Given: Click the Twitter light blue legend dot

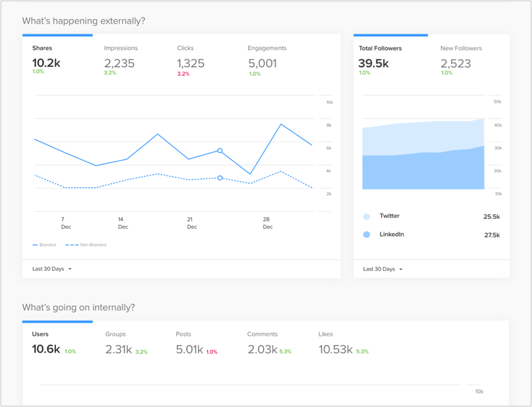Looking at the screenshot, I should [x=367, y=216].
